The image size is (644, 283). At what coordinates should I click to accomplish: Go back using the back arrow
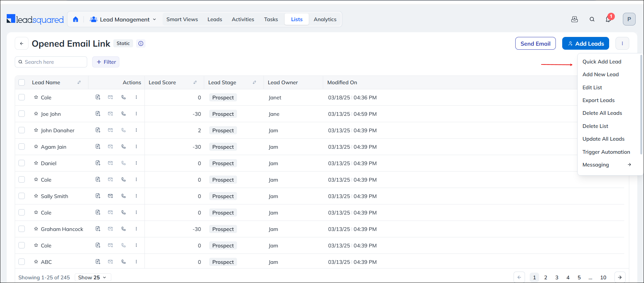(x=21, y=43)
